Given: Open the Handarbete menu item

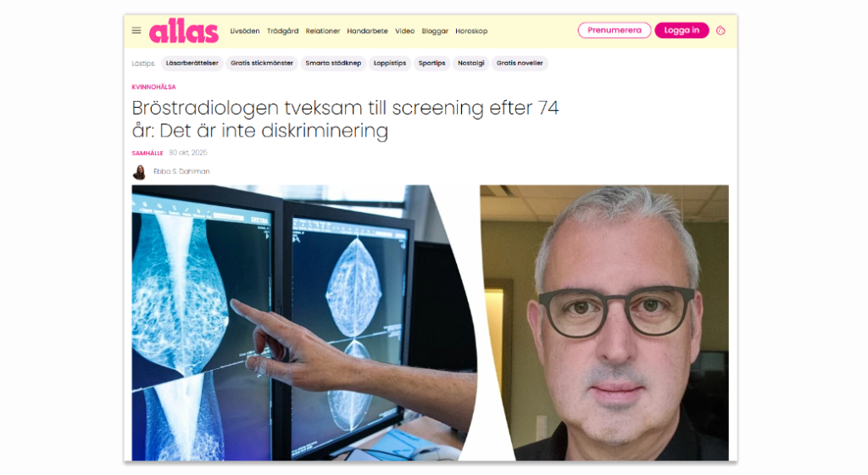Looking at the screenshot, I should pos(367,31).
